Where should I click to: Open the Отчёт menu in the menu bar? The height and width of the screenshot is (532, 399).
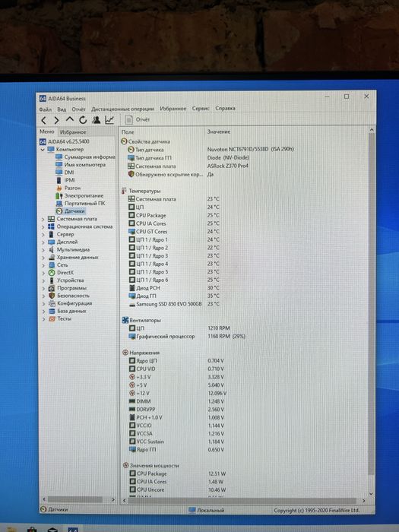click(78, 109)
